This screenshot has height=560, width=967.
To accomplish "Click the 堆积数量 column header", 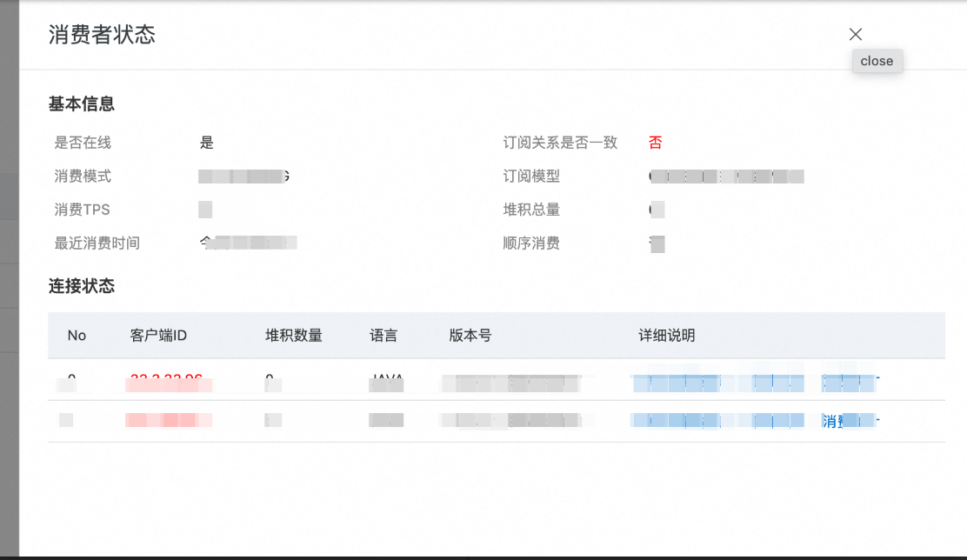I will click(x=294, y=336).
